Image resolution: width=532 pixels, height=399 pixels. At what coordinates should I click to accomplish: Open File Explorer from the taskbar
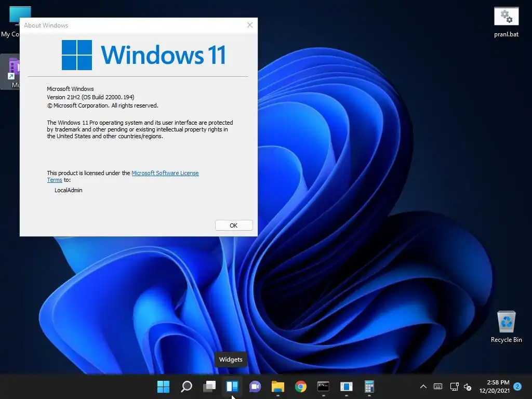(278, 387)
